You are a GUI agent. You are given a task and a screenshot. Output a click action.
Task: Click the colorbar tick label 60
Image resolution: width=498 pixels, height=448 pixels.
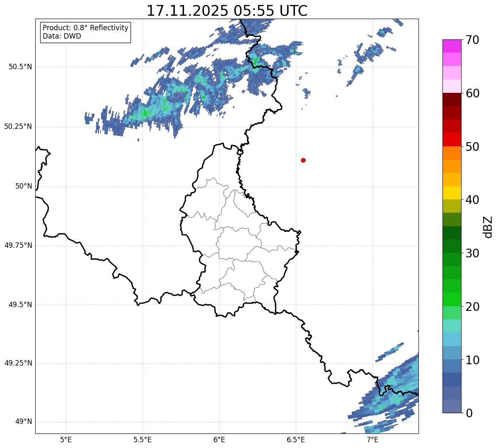[472, 93]
